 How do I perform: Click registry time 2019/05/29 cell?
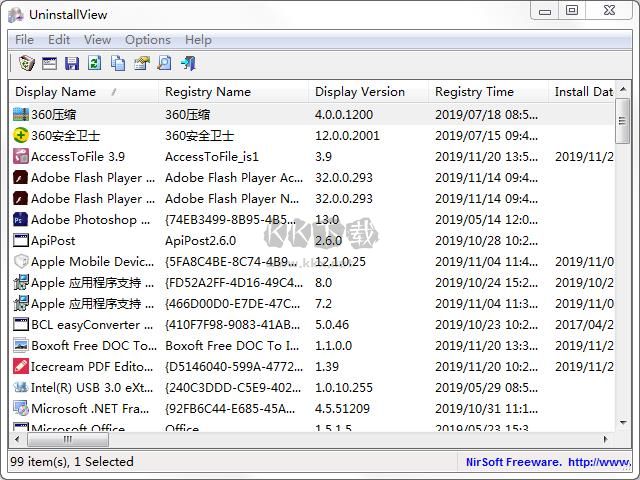click(487, 387)
